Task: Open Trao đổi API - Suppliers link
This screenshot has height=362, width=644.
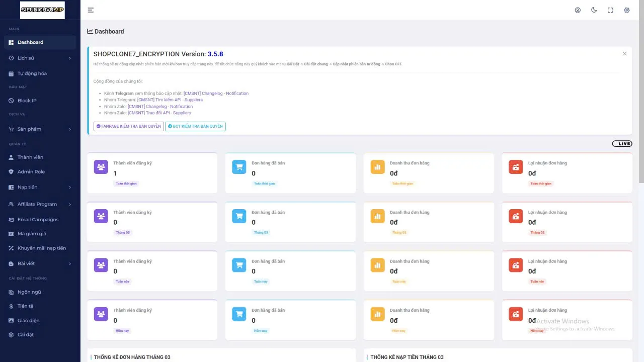Action: tap(159, 113)
